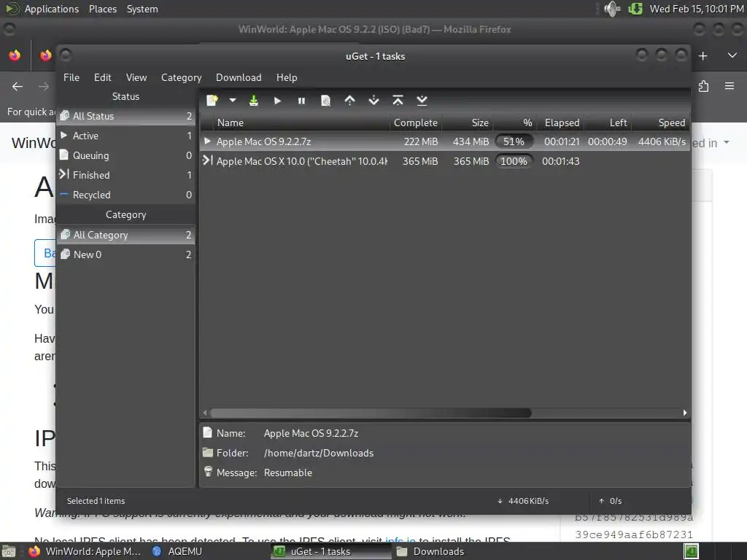The width and height of the screenshot is (747, 560).
Task: Switch to the Firefox WinWorld taskbar button
Action: pyautogui.click(x=85, y=551)
